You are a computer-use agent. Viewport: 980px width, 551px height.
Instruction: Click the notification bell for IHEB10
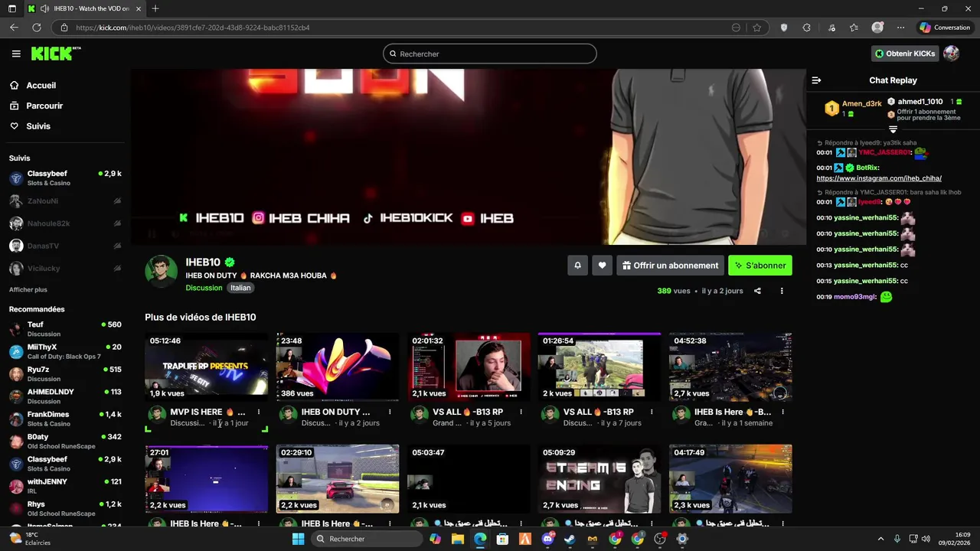point(578,266)
